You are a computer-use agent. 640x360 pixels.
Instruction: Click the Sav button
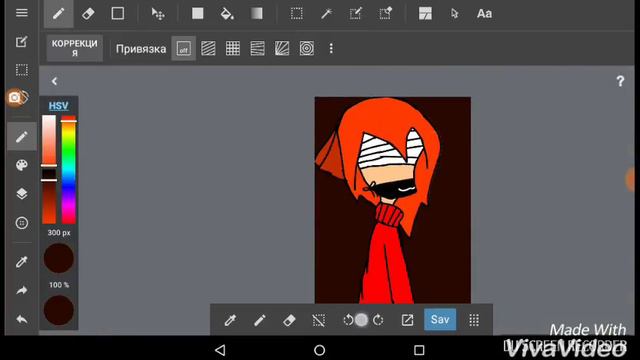(x=440, y=319)
